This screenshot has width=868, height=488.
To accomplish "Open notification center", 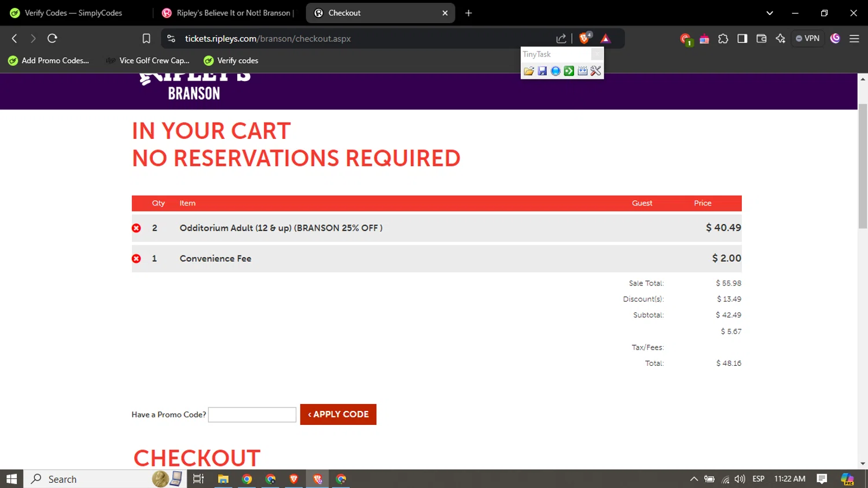I will [822, 479].
